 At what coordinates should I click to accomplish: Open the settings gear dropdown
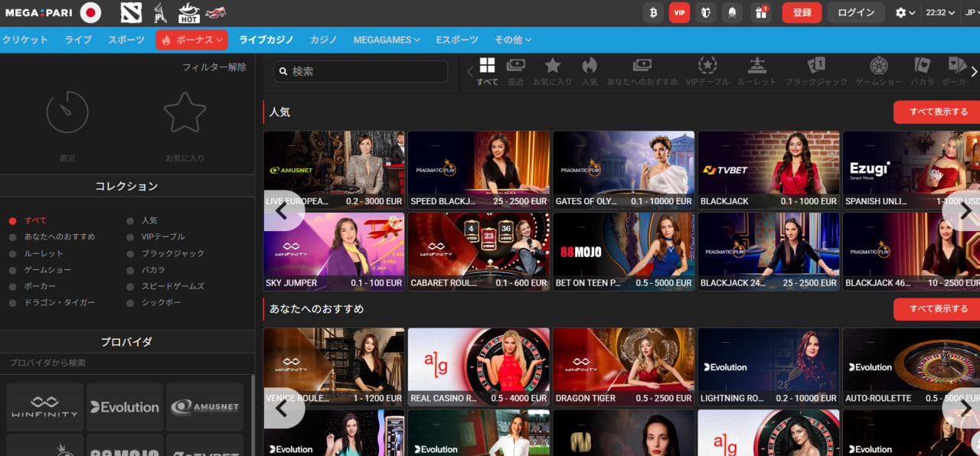pos(906,12)
